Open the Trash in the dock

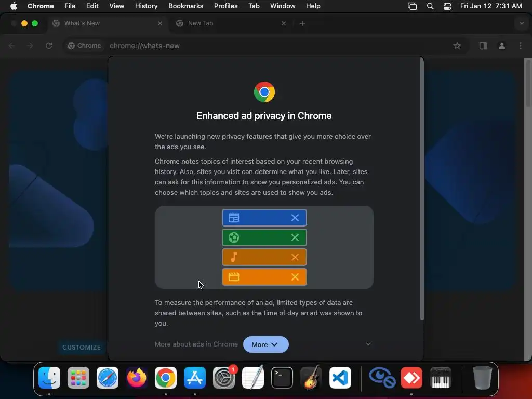coord(482,378)
